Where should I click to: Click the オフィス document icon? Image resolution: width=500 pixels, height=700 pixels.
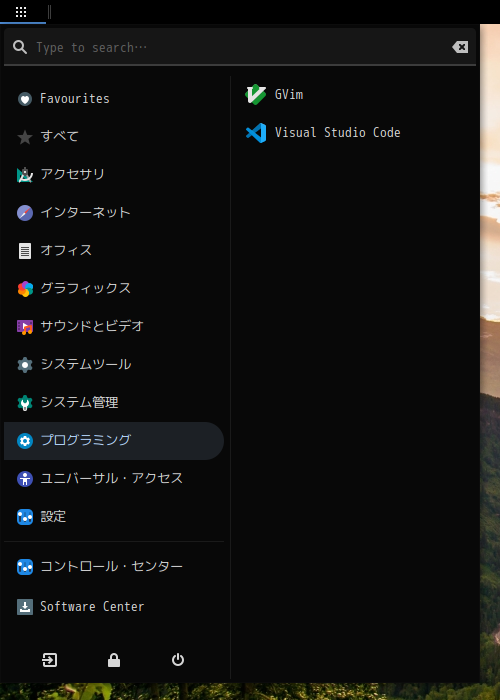click(x=25, y=251)
